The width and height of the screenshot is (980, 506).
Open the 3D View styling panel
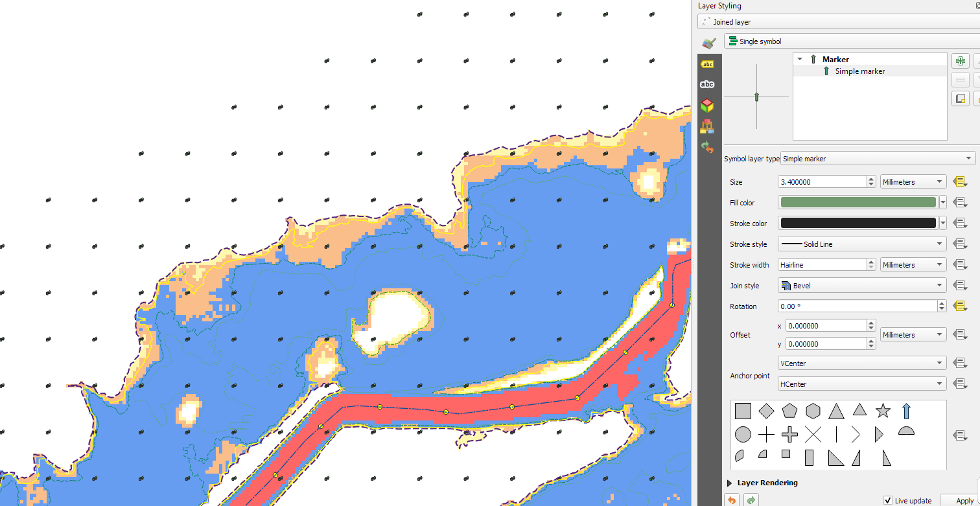[x=708, y=106]
